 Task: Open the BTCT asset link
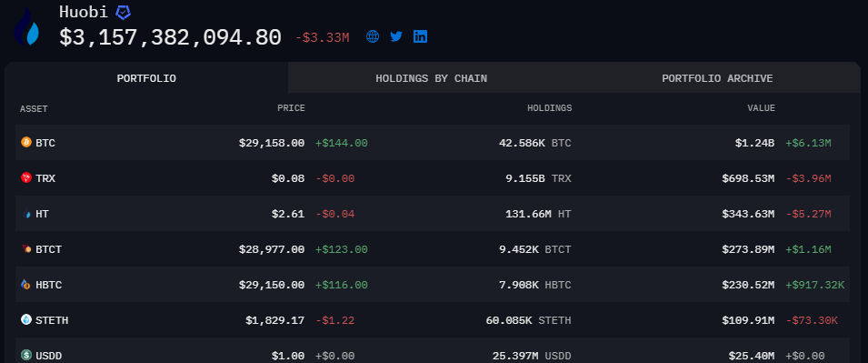[49, 249]
